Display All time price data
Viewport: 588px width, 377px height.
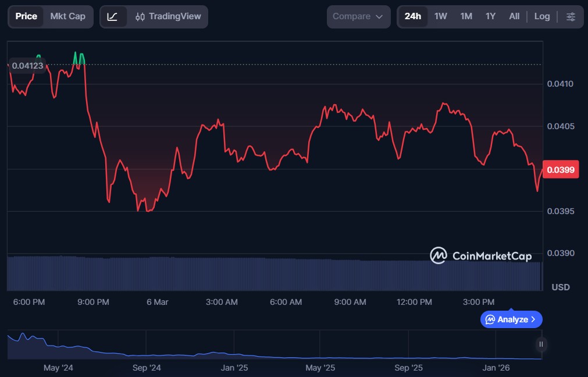(x=514, y=16)
